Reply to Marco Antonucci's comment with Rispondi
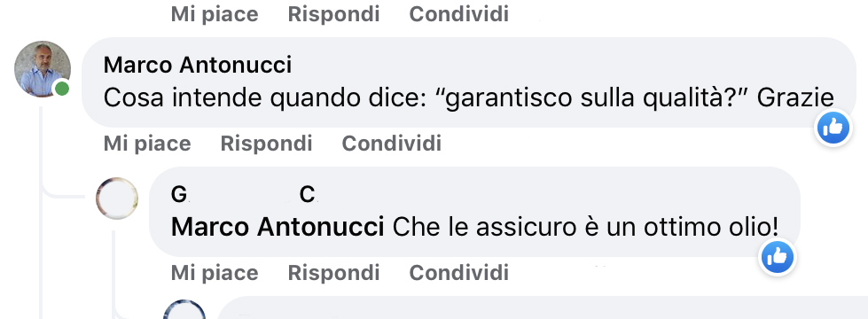This screenshot has height=319, width=868. (x=266, y=144)
